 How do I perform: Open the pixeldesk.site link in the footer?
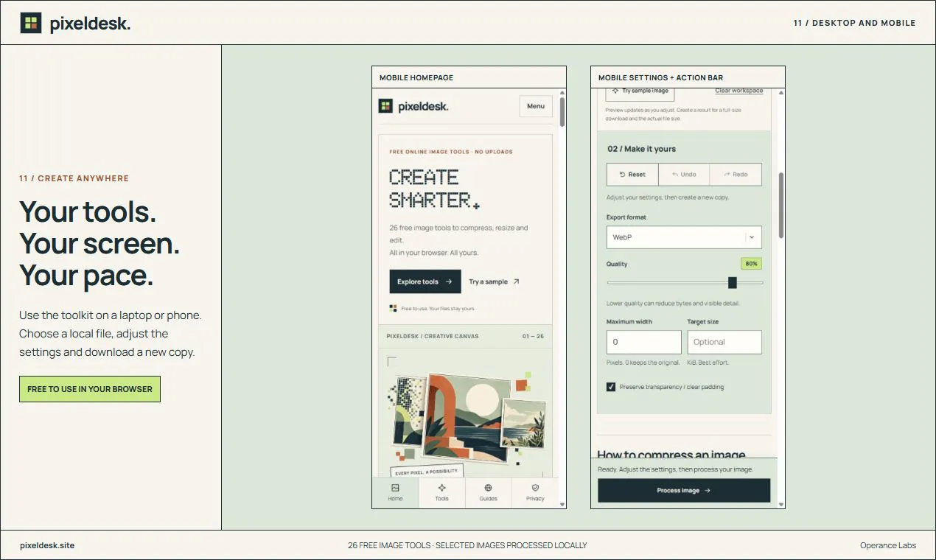[47, 545]
